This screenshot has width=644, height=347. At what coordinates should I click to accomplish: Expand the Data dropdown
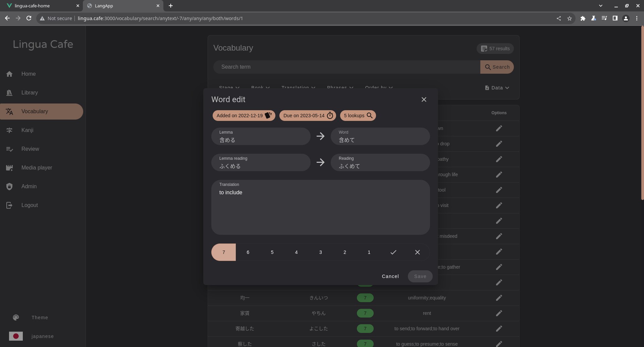point(497,88)
